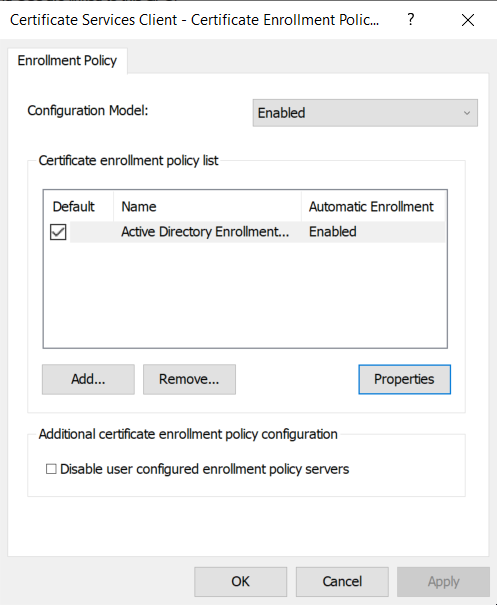Viewport: 497px width, 605px height.
Task: Open the Configuration Model dropdown
Action: point(365,113)
